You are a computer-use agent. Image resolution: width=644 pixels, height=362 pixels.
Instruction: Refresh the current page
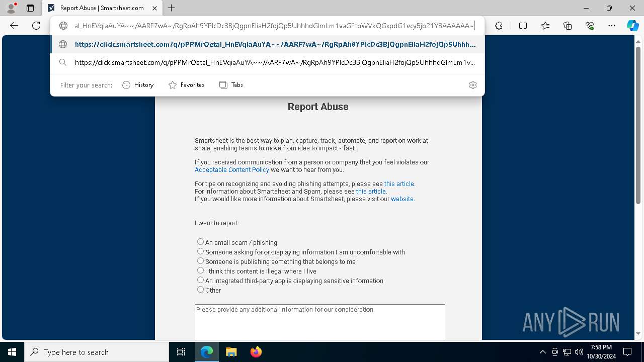coord(36,26)
